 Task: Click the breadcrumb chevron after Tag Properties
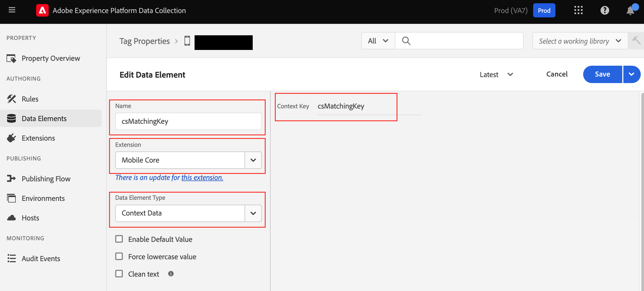pos(176,41)
